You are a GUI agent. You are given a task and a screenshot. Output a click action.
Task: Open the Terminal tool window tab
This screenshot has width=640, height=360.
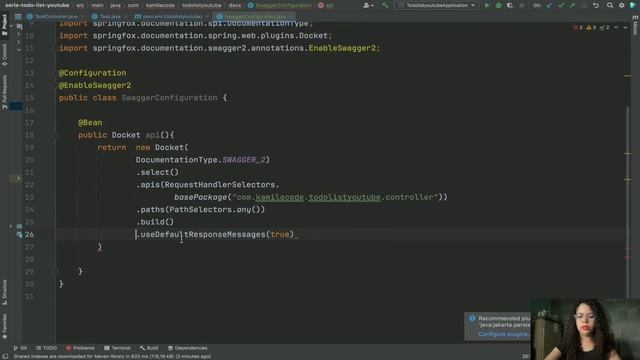[117, 348]
